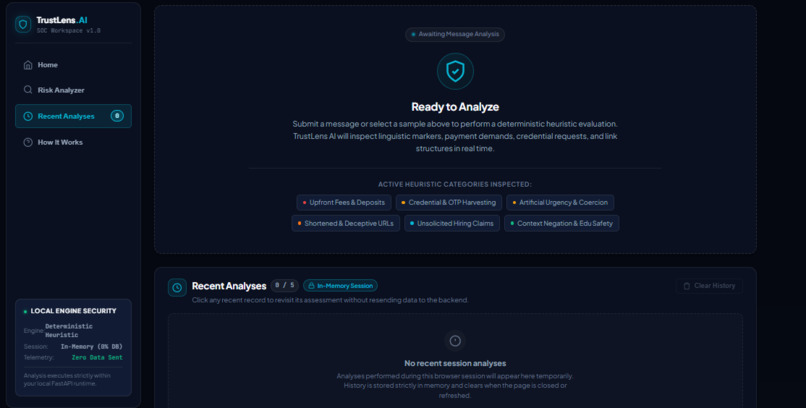
Task: Select the Upfront Fees & Deposits chip
Action: [x=344, y=202]
